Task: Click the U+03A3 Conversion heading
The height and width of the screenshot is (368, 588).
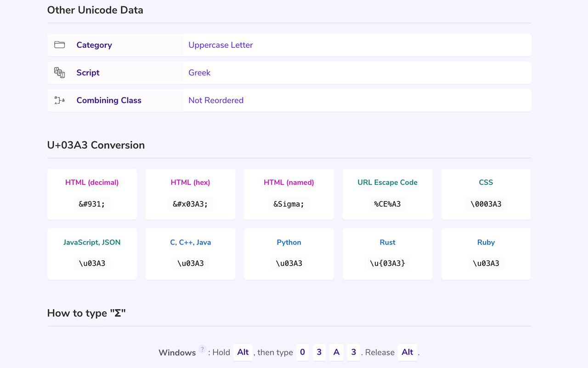Action: click(x=96, y=145)
